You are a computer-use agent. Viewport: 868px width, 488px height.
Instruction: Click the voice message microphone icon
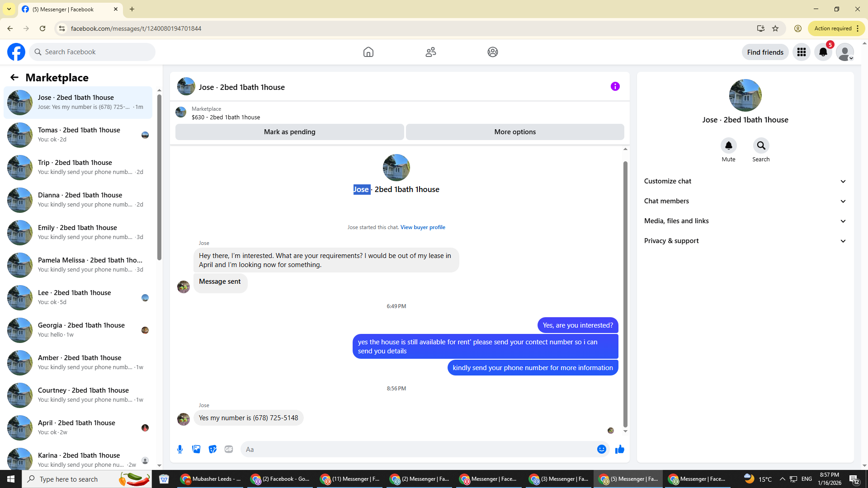coord(180,449)
